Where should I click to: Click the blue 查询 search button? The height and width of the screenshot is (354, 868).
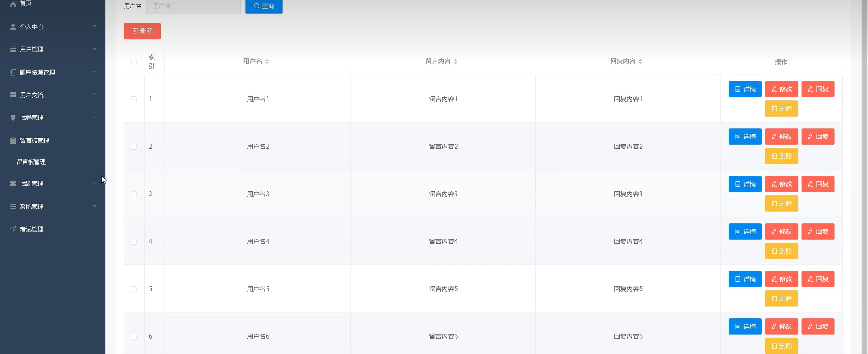264,6
